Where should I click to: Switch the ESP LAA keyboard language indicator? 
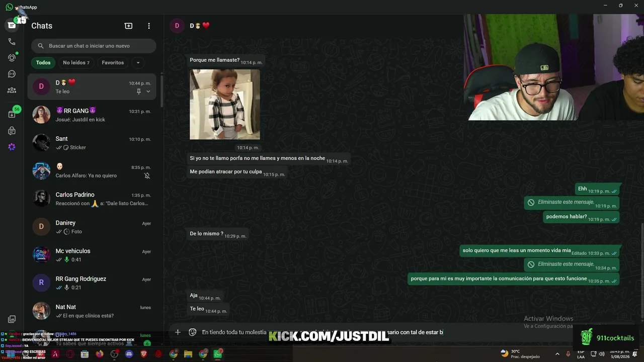(x=581, y=354)
